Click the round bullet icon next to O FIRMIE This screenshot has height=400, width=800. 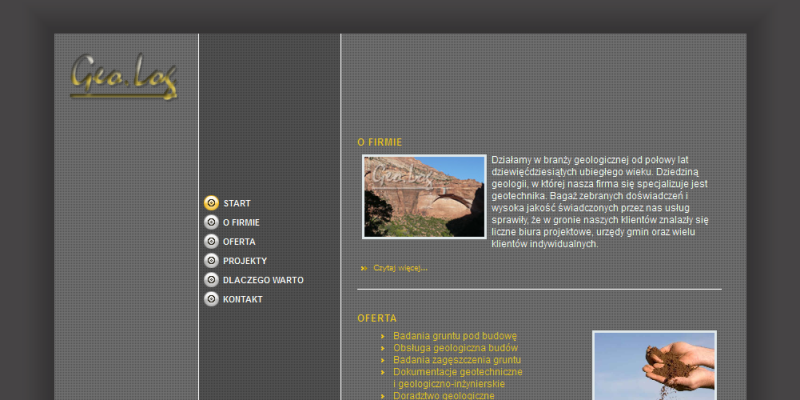coord(211,222)
